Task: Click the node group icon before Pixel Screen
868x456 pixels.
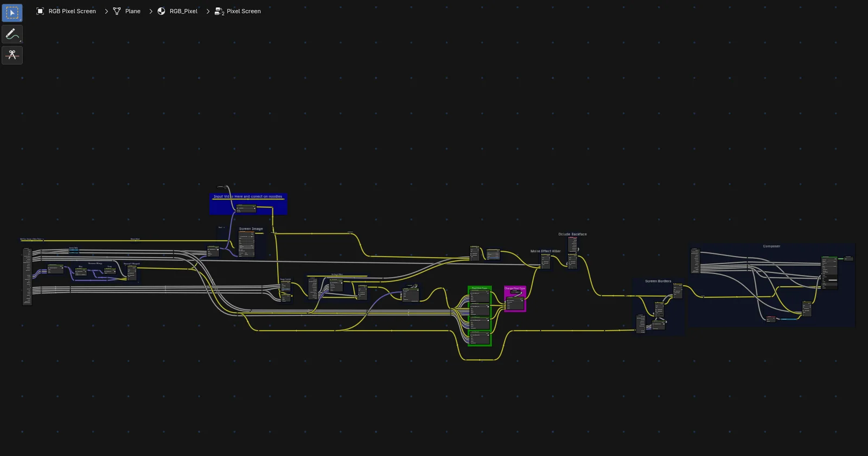Action: click(x=219, y=11)
